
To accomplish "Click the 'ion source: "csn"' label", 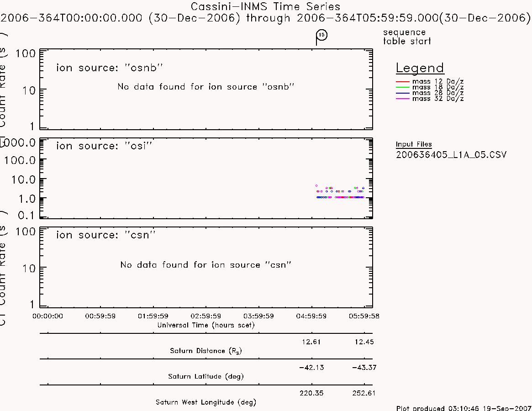I will click(x=105, y=235).
